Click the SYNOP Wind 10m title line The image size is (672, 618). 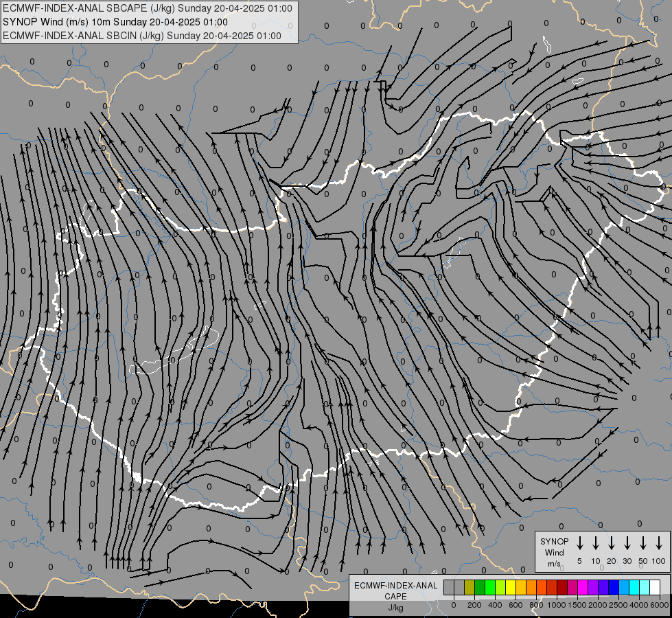coord(115,22)
